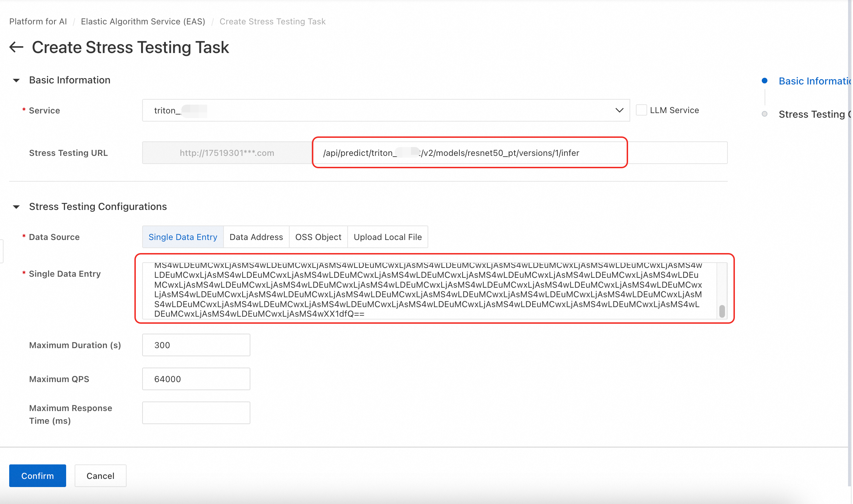Click the Single Data Entry scrollbar thumb
Image resolution: width=853 pixels, height=504 pixels.
point(722,311)
